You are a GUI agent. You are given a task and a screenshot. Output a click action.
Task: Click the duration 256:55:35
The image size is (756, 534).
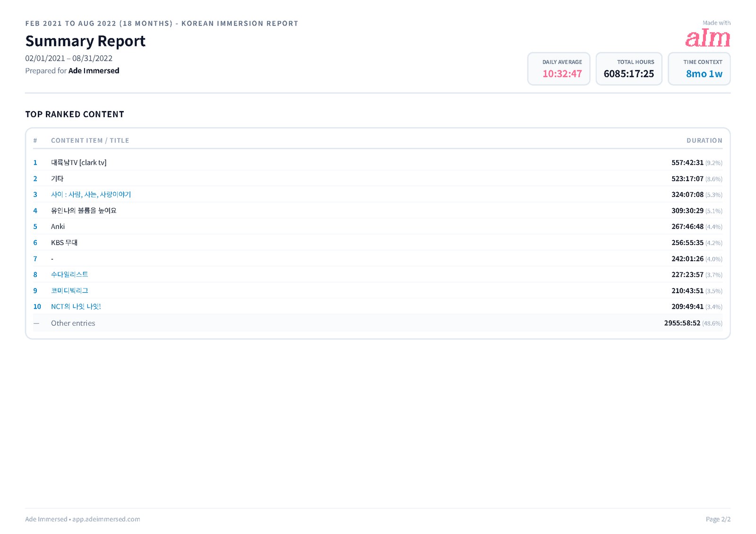pos(687,243)
